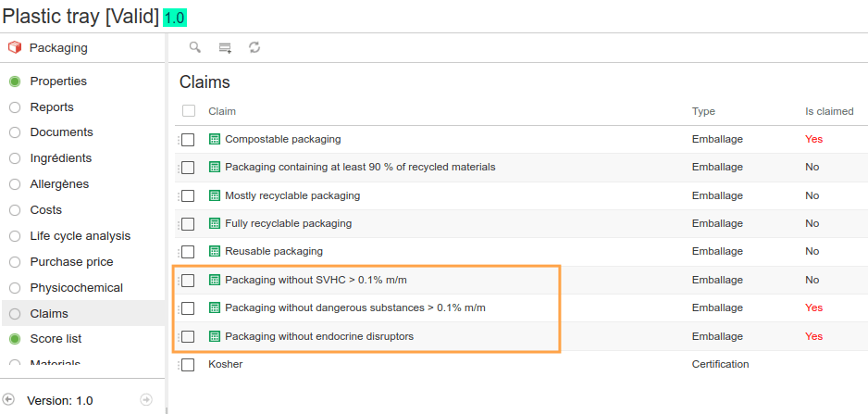This screenshot has height=414, width=868.
Task: Select checkbox for Packaging without endocrine disruptors
Action: coord(188,336)
